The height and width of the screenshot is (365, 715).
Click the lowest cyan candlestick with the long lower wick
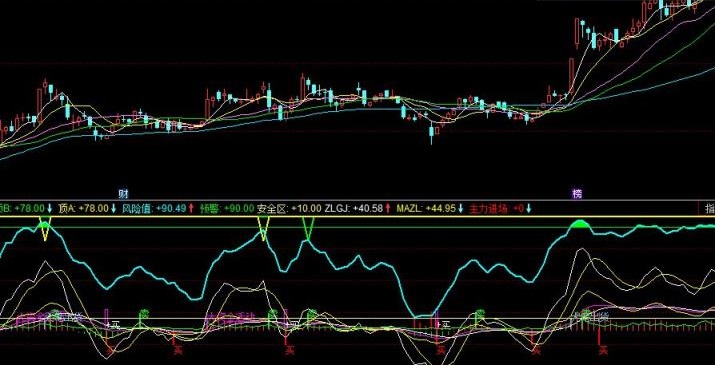pyautogui.click(x=431, y=134)
